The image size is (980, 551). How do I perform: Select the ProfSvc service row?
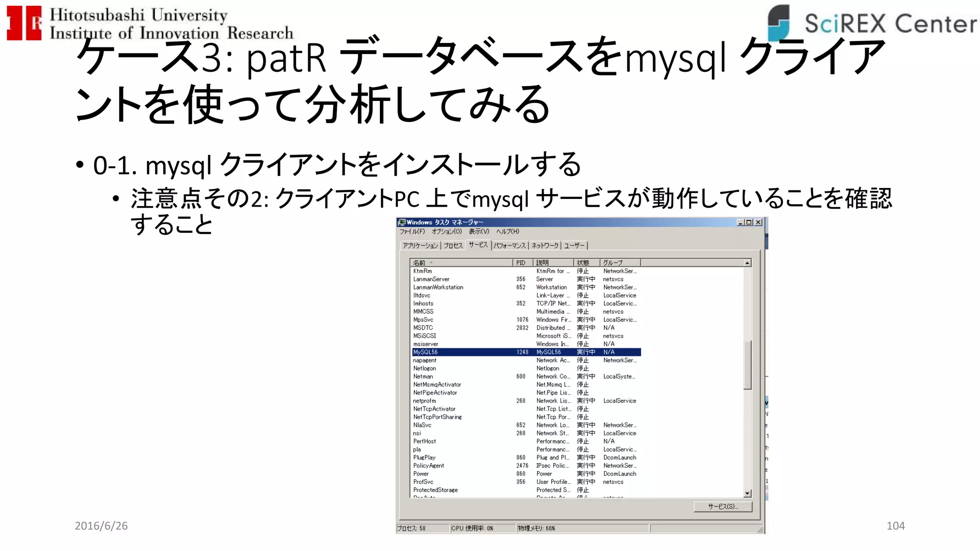click(526, 482)
